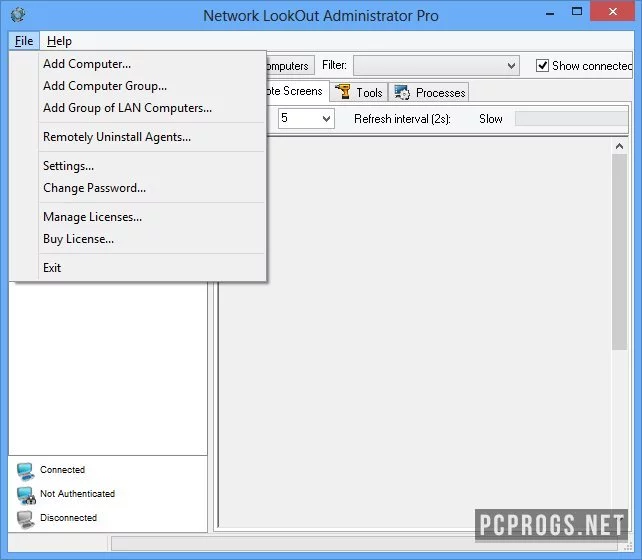The image size is (642, 560).
Task: Maximize the Network LookOut window
Action: pyautogui.click(x=576, y=11)
